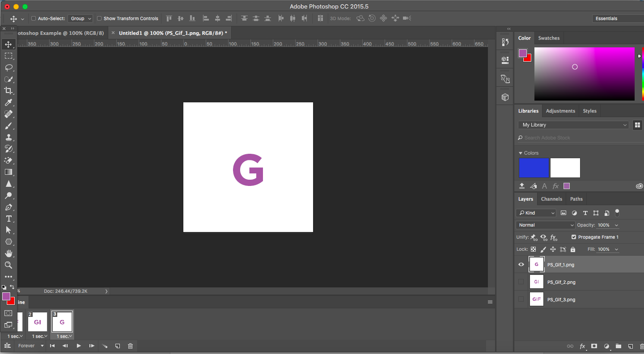644x354 pixels.
Task: Select the Lasso tool
Action: [x=8, y=67]
